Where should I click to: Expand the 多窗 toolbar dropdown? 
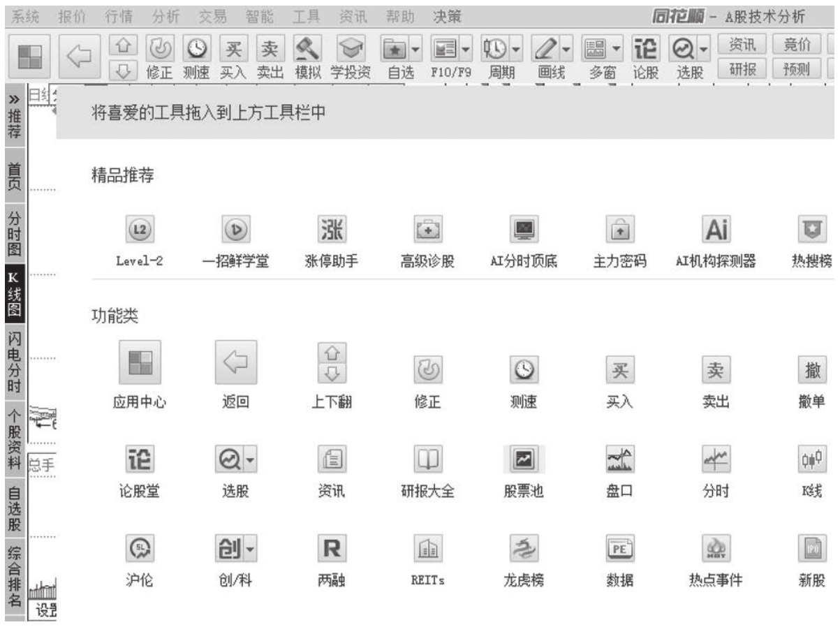coord(616,50)
